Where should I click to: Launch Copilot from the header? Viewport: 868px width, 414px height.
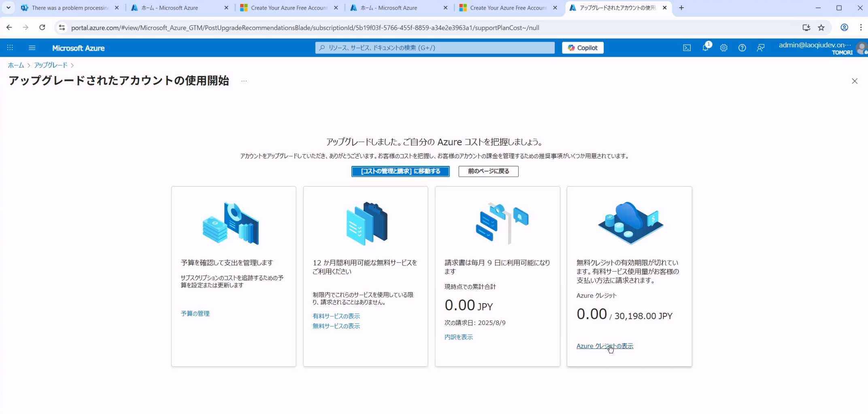pos(583,48)
